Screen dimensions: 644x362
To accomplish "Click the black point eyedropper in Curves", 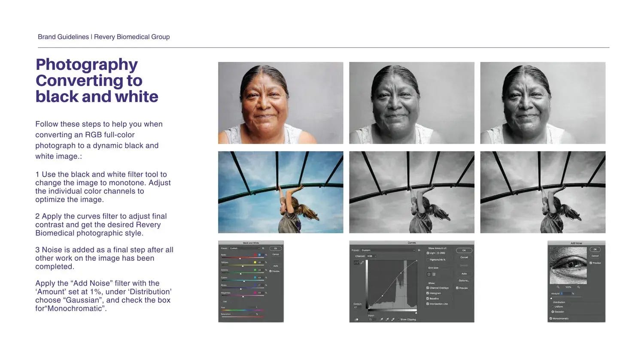I will (x=382, y=320).
